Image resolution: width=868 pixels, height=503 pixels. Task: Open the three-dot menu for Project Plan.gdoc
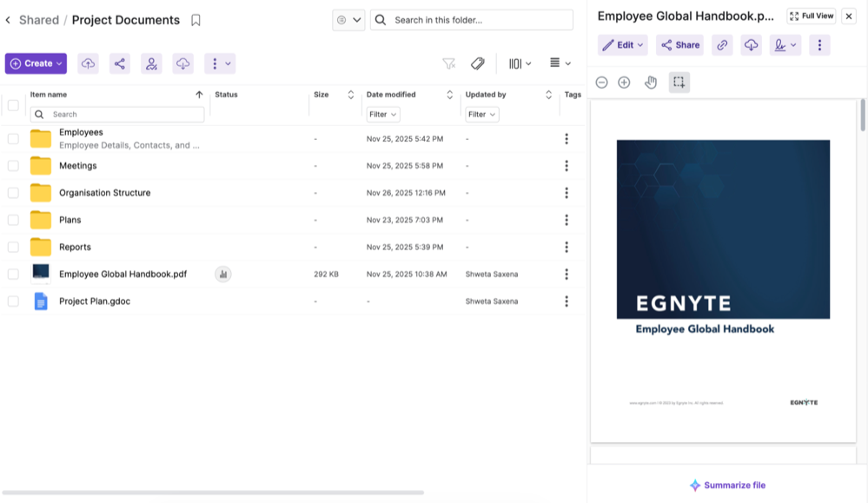coord(567,301)
